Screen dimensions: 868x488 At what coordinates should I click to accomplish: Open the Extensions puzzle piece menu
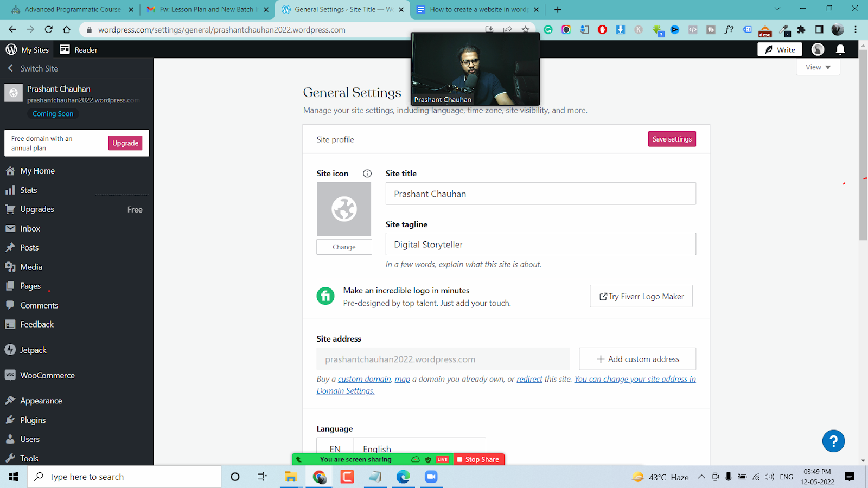tap(801, 30)
